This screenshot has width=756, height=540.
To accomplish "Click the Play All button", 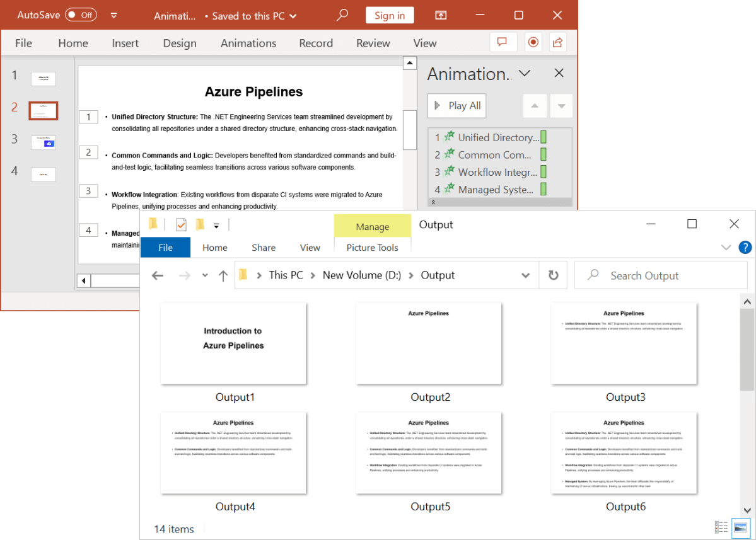I will point(457,106).
